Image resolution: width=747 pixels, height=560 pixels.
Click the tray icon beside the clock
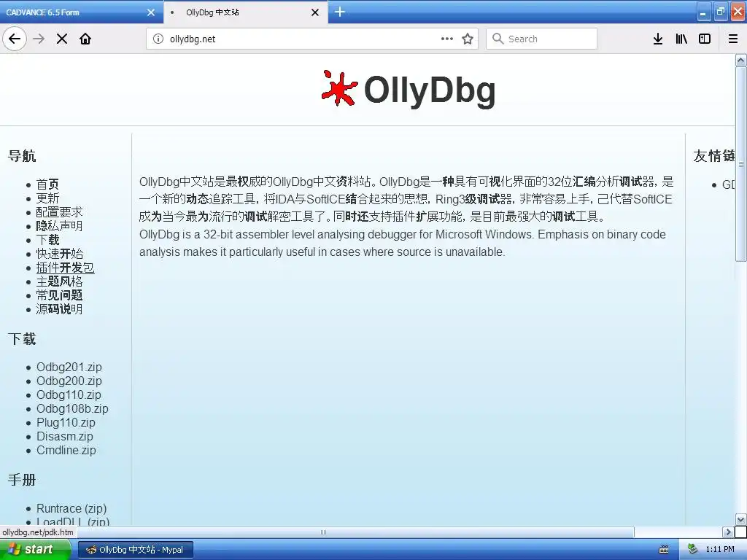(x=692, y=550)
